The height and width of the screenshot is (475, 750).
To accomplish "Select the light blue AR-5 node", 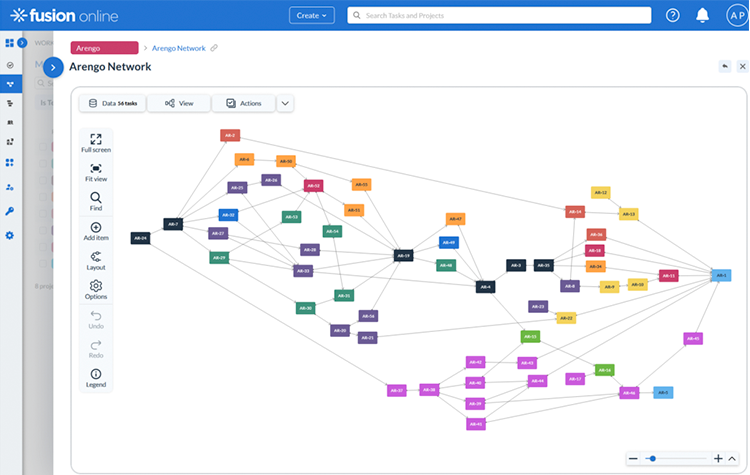I will point(663,393).
